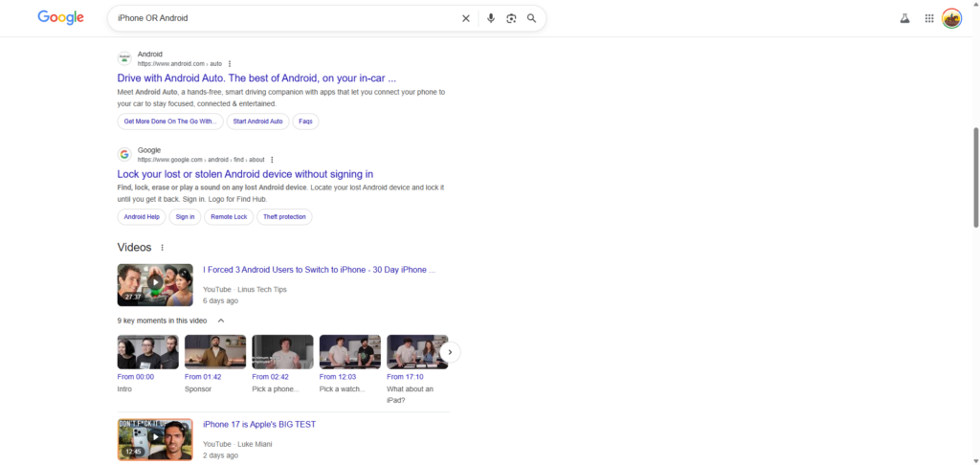The image size is (980, 465).
Task: Jump to From 02:42 timestamp
Action: click(x=270, y=377)
